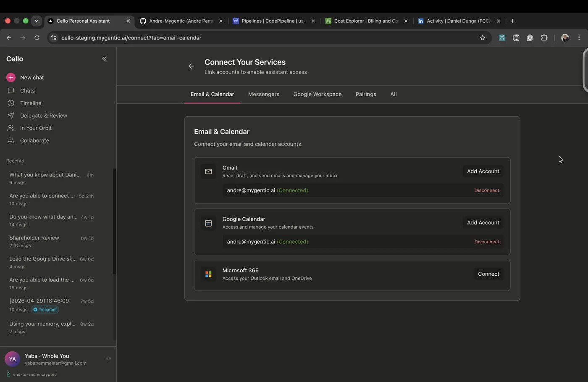Click the 'end-to-end encrypted' status text
588x382 pixels.
35,374
